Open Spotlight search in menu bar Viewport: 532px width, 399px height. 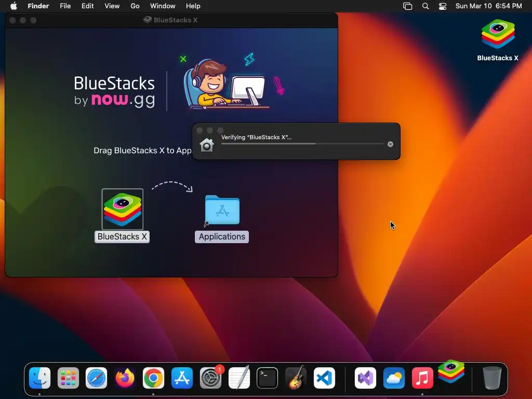(x=425, y=6)
